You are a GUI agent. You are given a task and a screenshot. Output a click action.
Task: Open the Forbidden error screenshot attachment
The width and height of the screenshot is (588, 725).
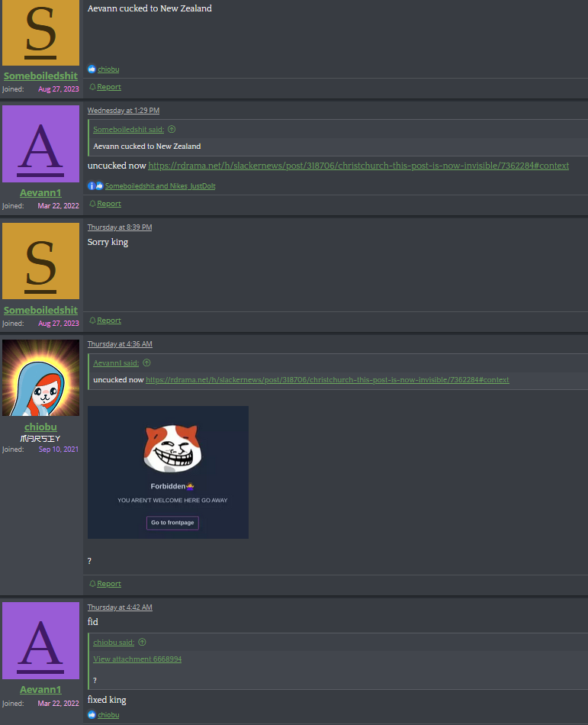[168, 472]
